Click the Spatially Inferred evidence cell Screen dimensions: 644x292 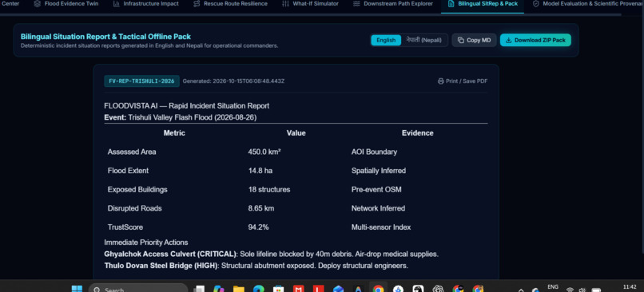[379, 171]
